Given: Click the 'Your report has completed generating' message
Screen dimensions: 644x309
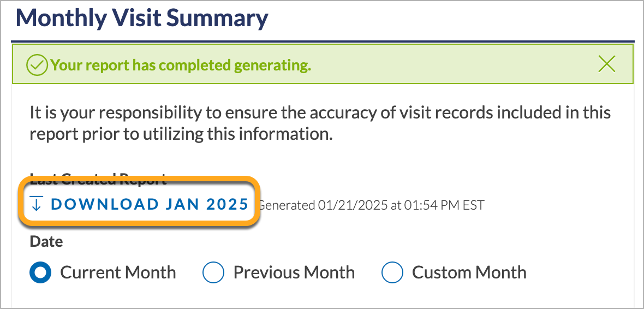Looking at the screenshot, I should click(181, 65).
